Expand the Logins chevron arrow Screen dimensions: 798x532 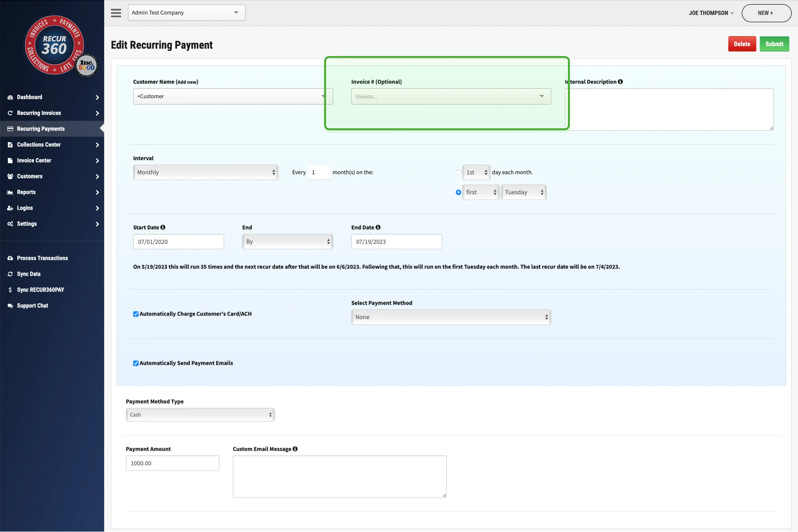[x=98, y=208]
